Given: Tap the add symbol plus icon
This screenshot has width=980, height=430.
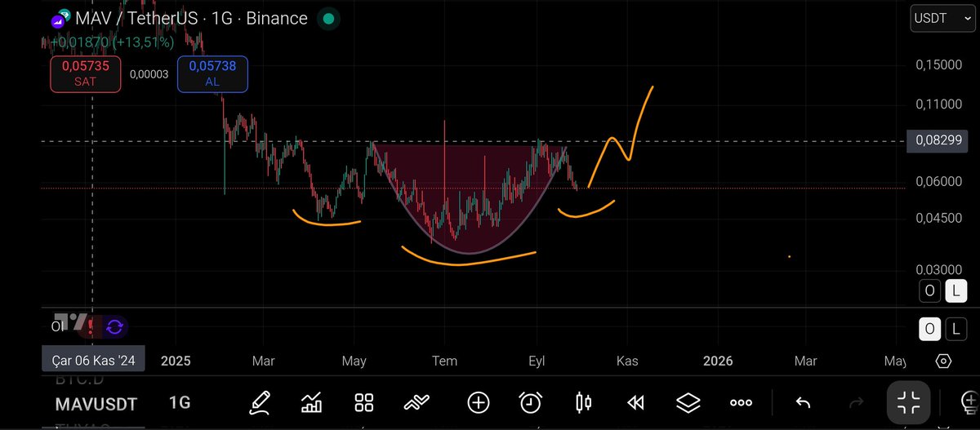Looking at the screenshot, I should (478, 401).
